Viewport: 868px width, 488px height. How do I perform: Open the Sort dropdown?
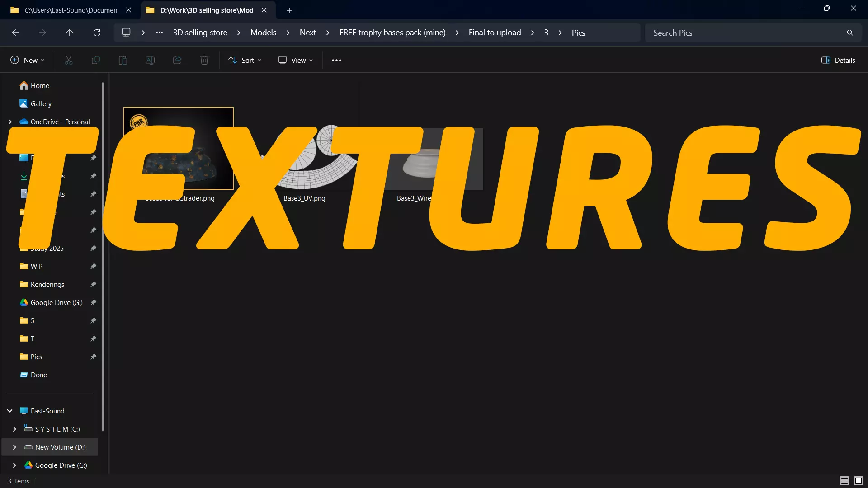[x=245, y=60]
